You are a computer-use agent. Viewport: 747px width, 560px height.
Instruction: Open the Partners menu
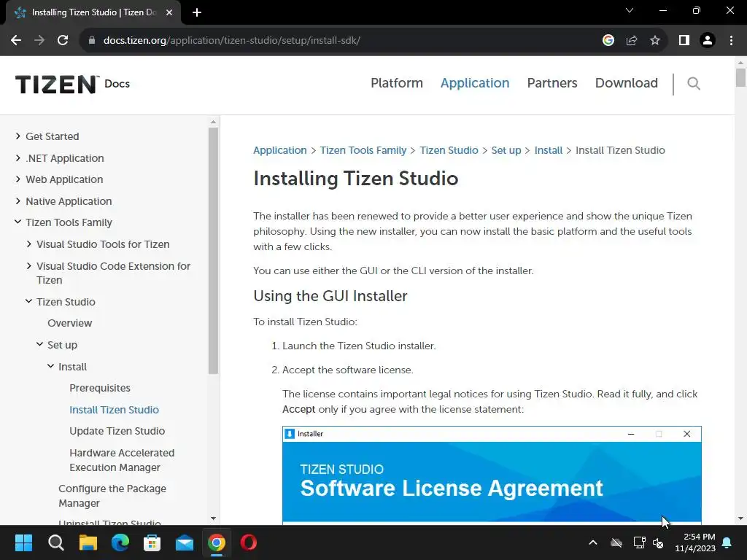point(552,83)
